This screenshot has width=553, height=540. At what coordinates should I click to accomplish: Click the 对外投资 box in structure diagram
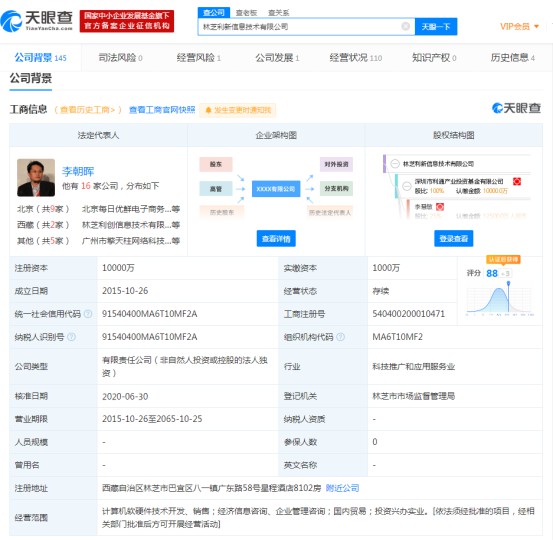(x=336, y=164)
